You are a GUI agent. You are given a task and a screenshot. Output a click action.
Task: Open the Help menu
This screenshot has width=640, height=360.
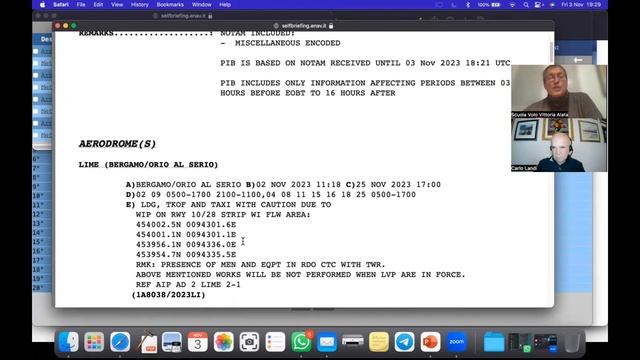225,4
